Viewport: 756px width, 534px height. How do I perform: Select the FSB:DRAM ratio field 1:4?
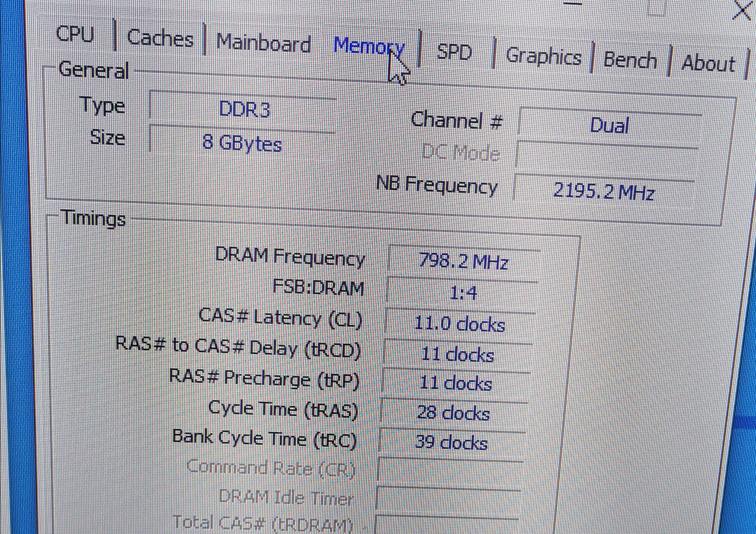click(463, 293)
